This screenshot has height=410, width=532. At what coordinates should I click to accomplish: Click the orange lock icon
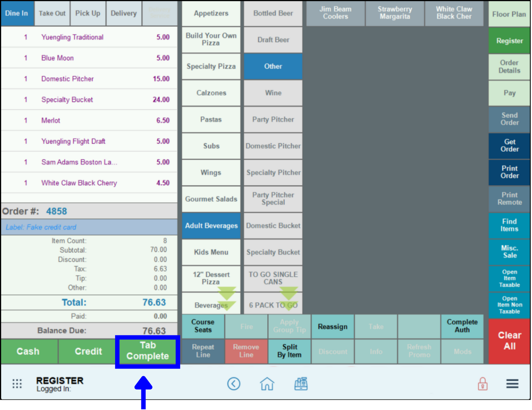point(482,384)
